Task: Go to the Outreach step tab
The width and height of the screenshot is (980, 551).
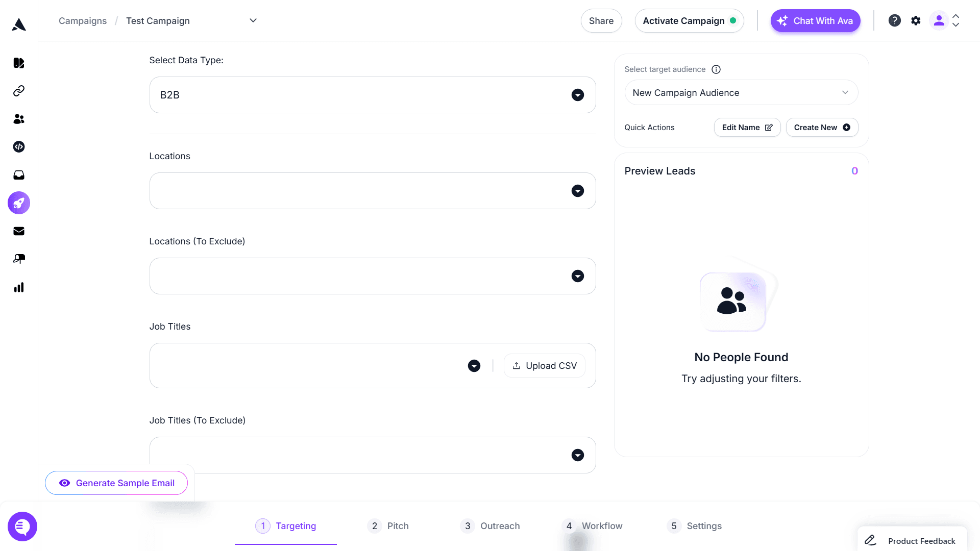Action: 490,526
